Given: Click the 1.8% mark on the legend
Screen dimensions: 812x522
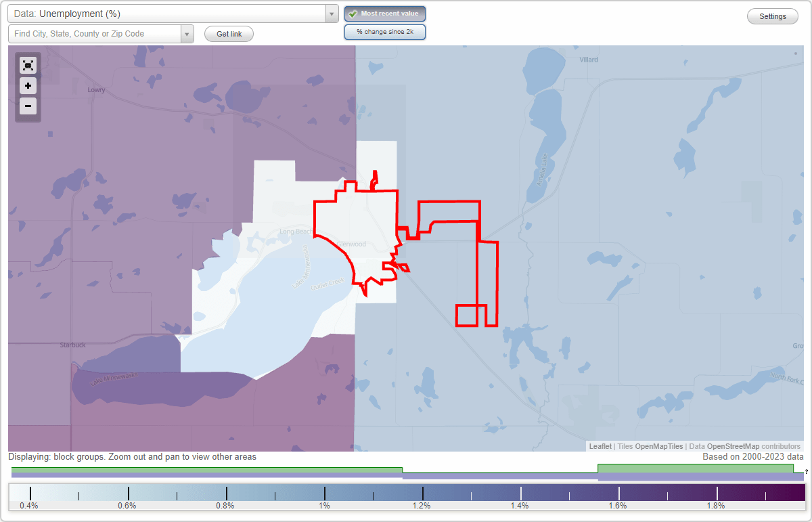Looking at the screenshot, I should (717, 505).
